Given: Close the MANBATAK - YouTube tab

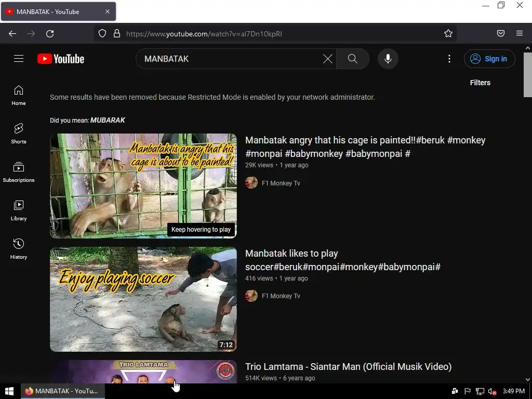Looking at the screenshot, I should 108,11.
